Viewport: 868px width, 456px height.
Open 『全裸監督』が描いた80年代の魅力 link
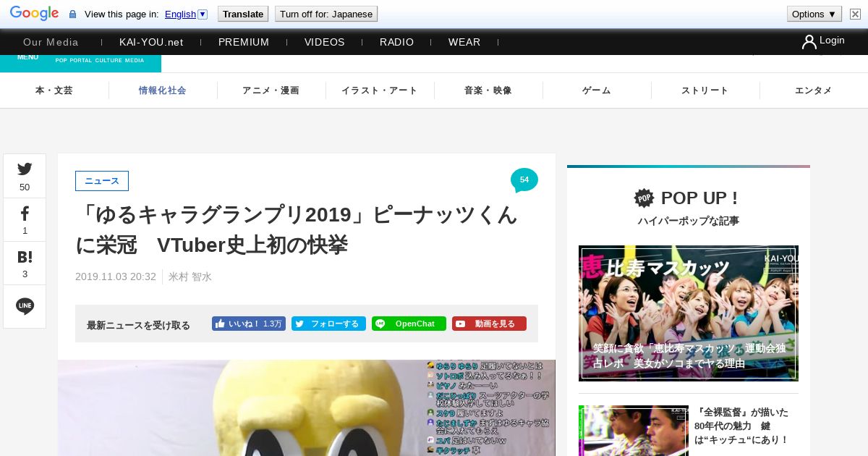741,426
